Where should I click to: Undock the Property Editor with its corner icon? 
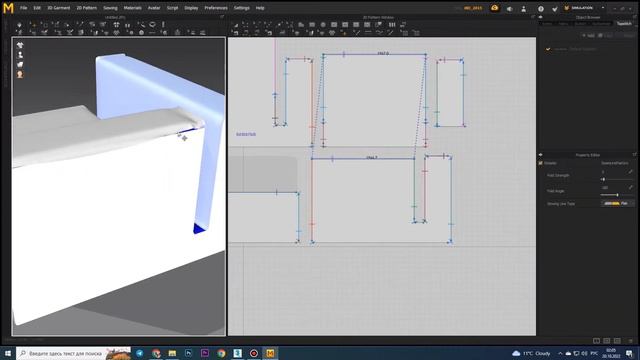coord(635,155)
